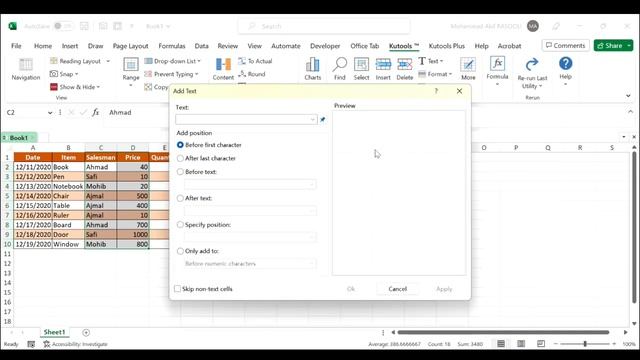Switch to Normal view in status bar
This screenshot has height=360, width=640.
(x=501, y=344)
